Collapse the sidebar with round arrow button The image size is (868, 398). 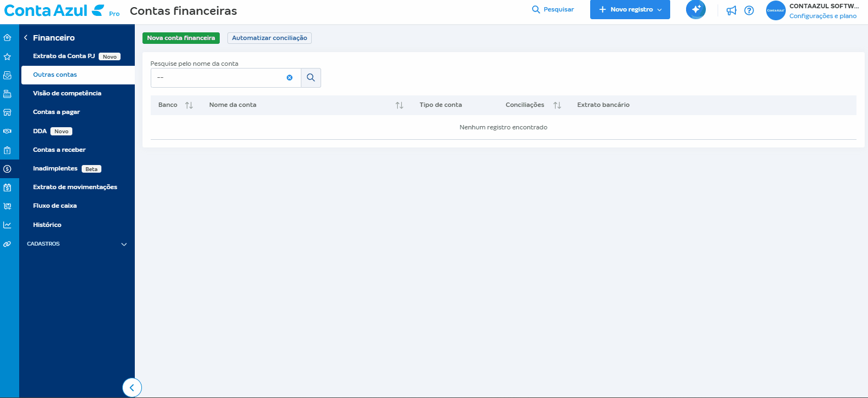(132, 388)
